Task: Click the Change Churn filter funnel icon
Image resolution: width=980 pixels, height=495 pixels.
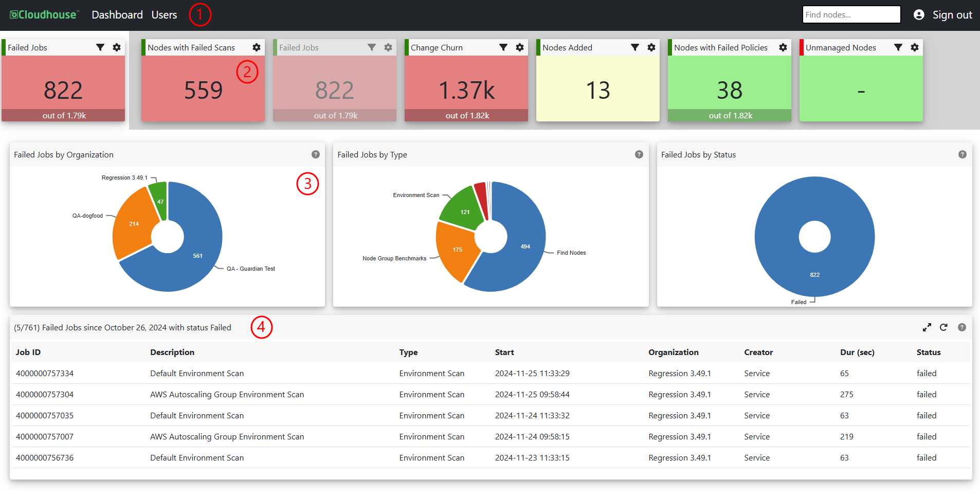Action: 503,47
